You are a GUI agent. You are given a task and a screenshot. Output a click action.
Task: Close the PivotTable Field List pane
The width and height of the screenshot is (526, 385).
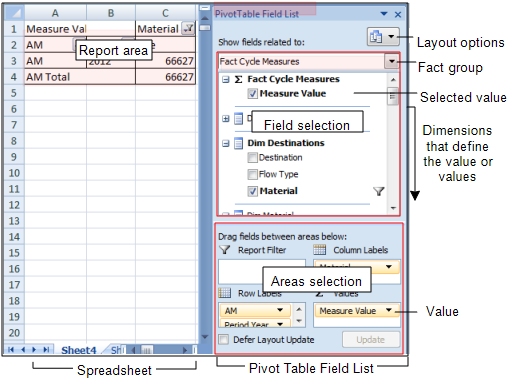tap(398, 14)
